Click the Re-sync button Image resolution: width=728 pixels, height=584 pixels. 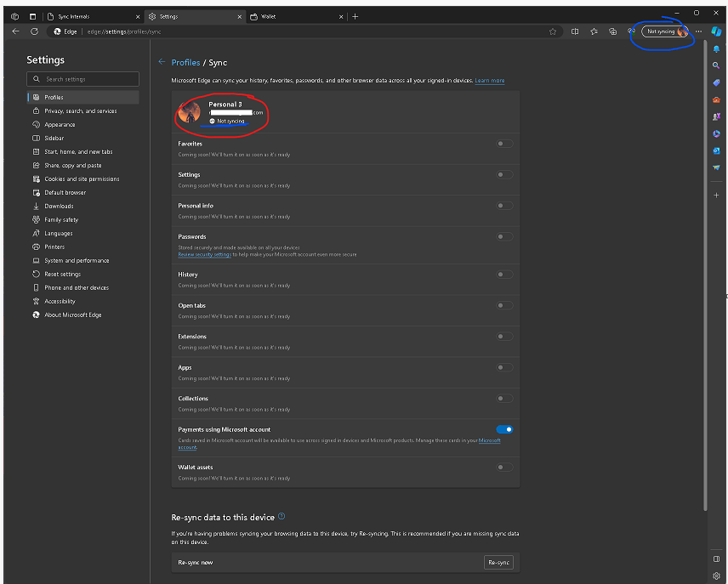point(498,563)
